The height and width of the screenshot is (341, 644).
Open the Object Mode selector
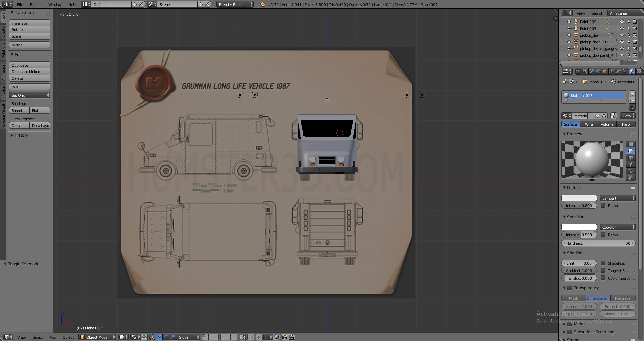(x=97, y=337)
